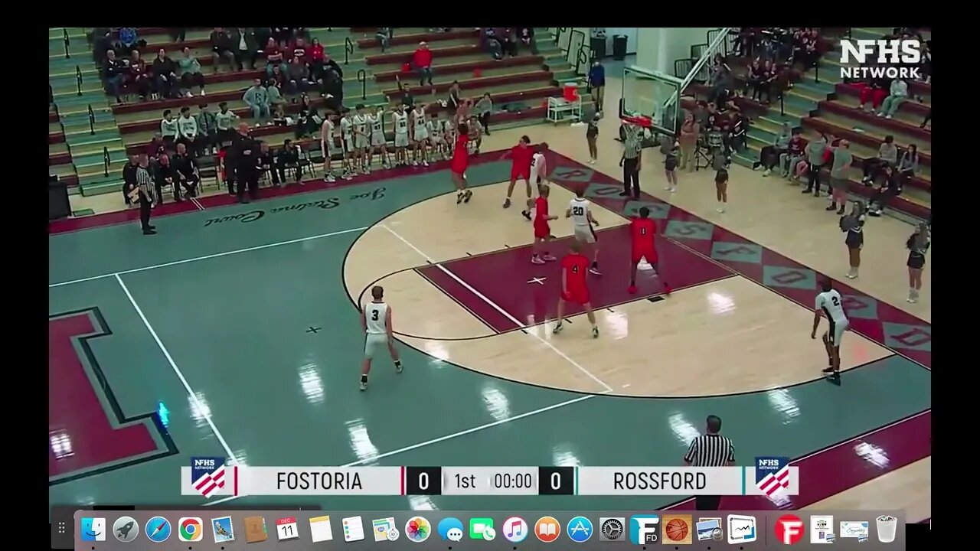Open the Contacts address book icon
This screenshot has width=980, height=551.
(x=255, y=529)
